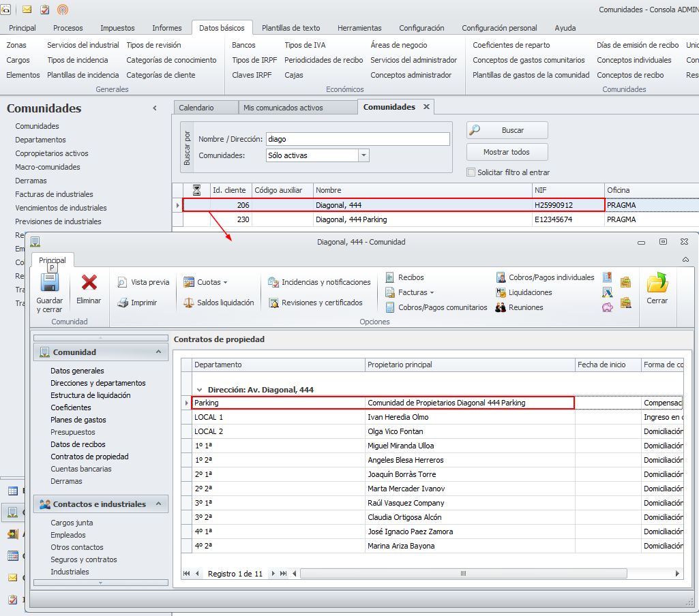Enable Solicitar filtro al entrar checkbox
The image size is (699, 616).
(471, 172)
